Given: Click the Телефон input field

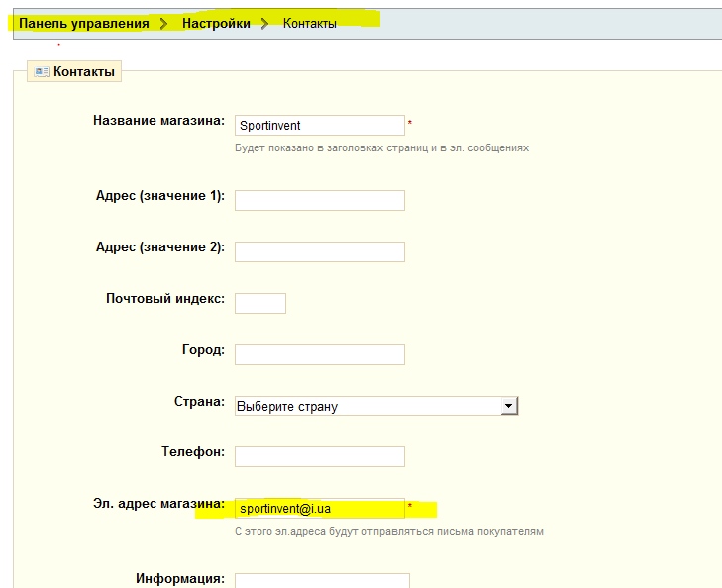Looking at the screenshot, I should click(x=320, y=456).
